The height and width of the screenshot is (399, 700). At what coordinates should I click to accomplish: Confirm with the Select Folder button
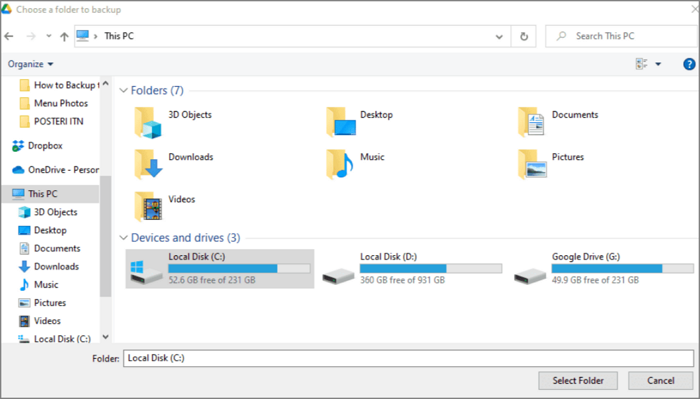point(578,381)
